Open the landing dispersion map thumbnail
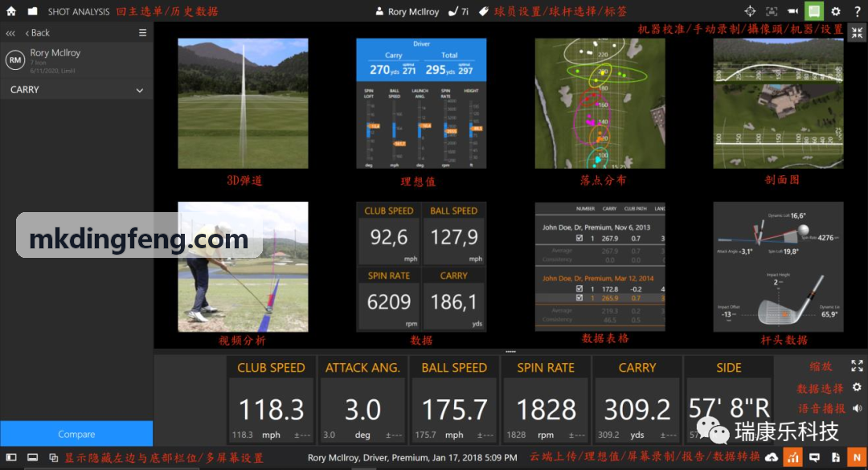The height and width of the screenshot is (470, 868). 600,104
